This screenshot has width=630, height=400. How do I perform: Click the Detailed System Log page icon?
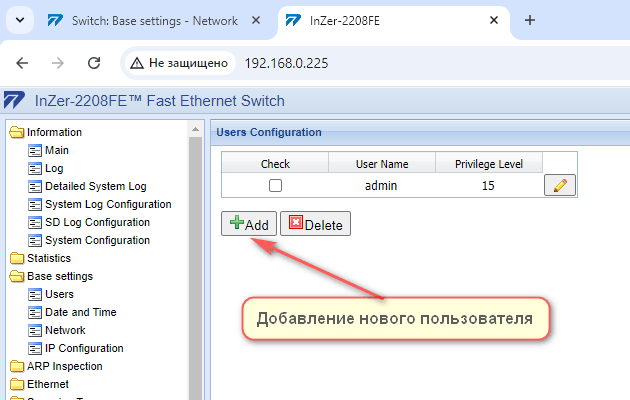(x=35, y=187)
